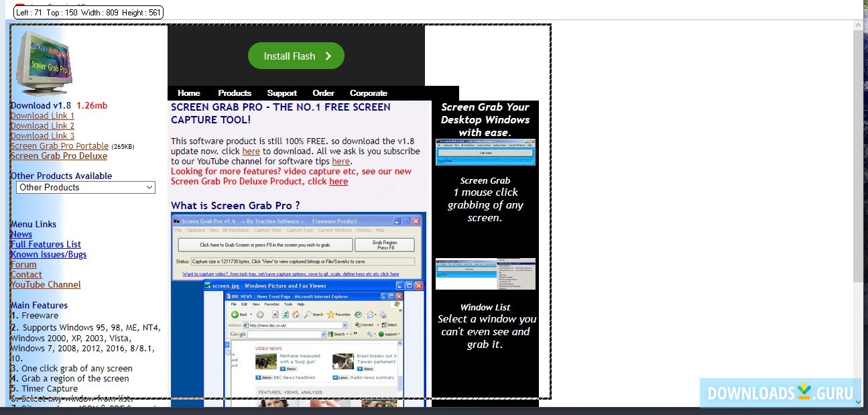Screen dimensions: 868x415
Task: Click Download Link 1
Action: tap(42, 115)
